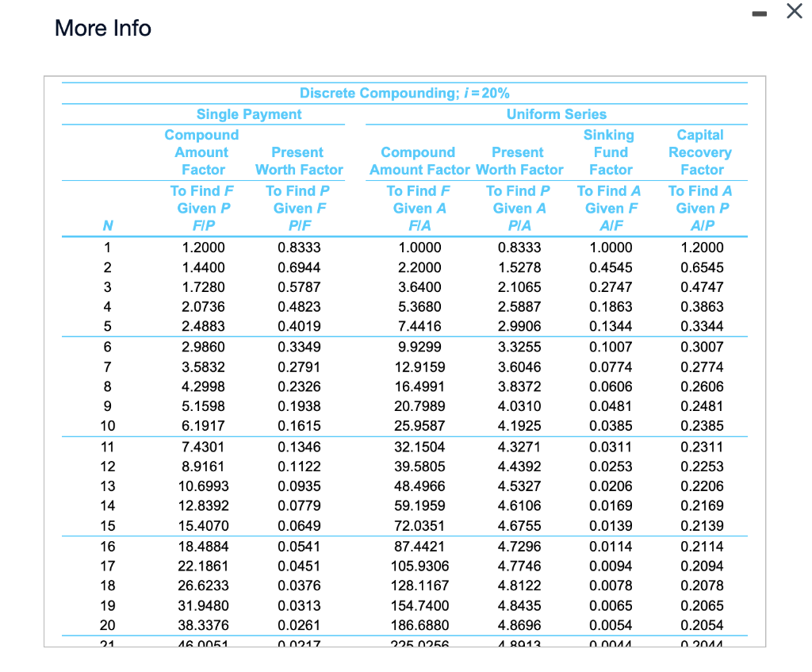Select the P/F column header

[299, 226]
